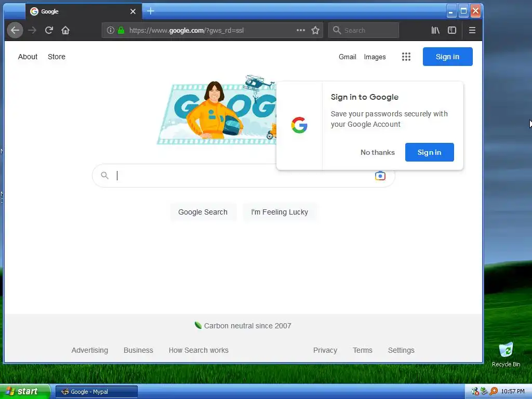Open the Advertising footer link
532x399 pixels.
click(89, 350)
